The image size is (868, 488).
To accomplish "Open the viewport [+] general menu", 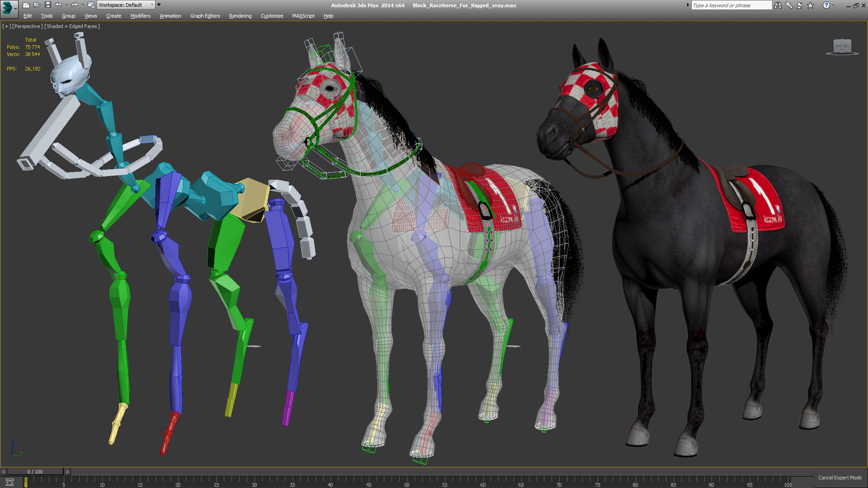I will (6, 26).
